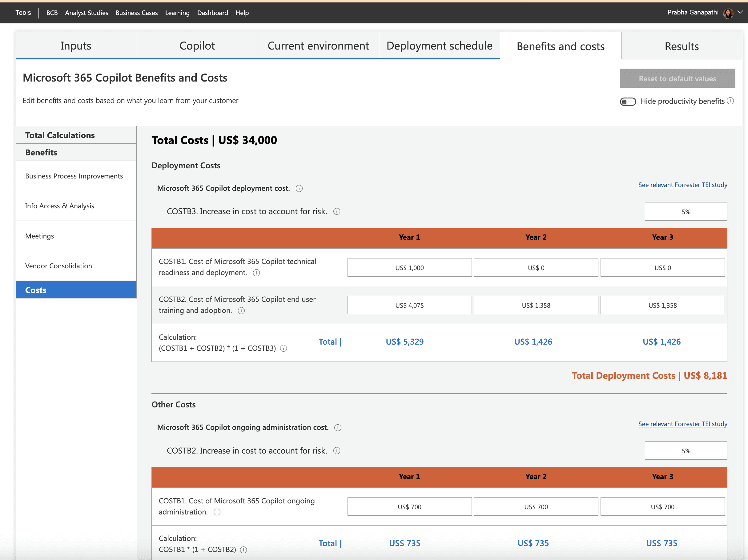
Task: Expand user account dropdown chevron
Action: (x=740, y=12)
